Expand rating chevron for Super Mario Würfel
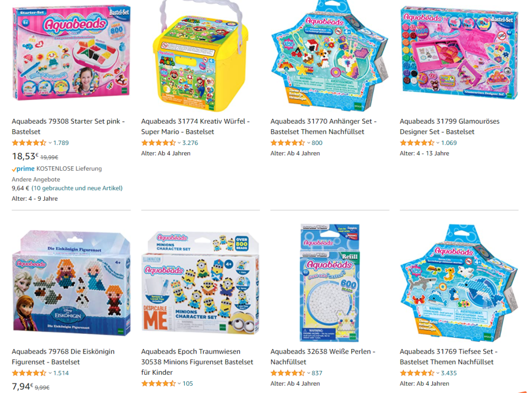Screen dimensions: 532x393 [179, 143]
